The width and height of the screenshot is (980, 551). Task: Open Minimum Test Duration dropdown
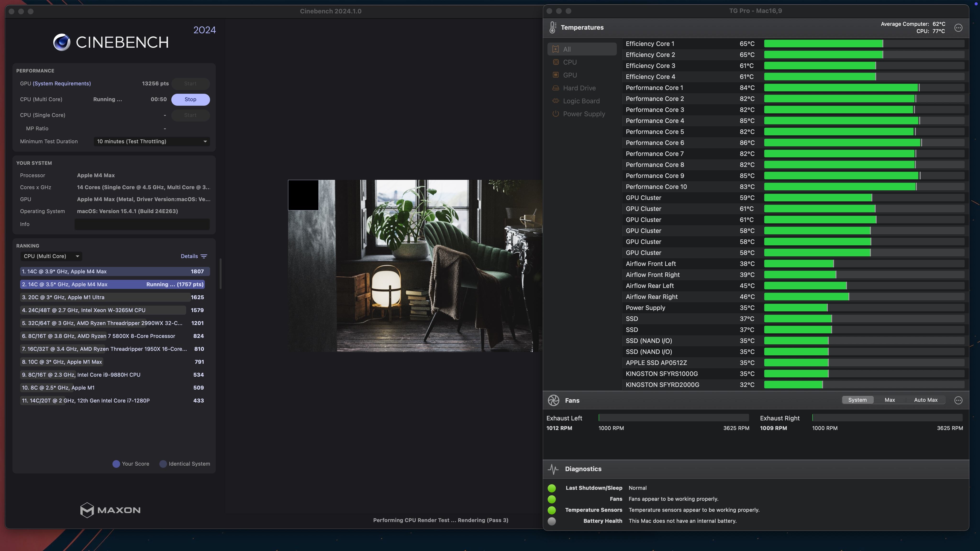tap(152, 142)
